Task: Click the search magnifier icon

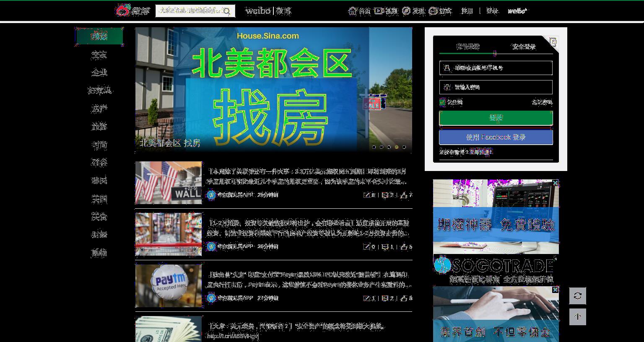Action: (x=227, y=11)
